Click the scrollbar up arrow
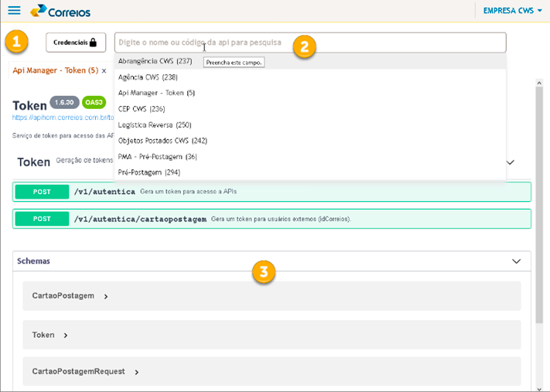 [539, 83]
